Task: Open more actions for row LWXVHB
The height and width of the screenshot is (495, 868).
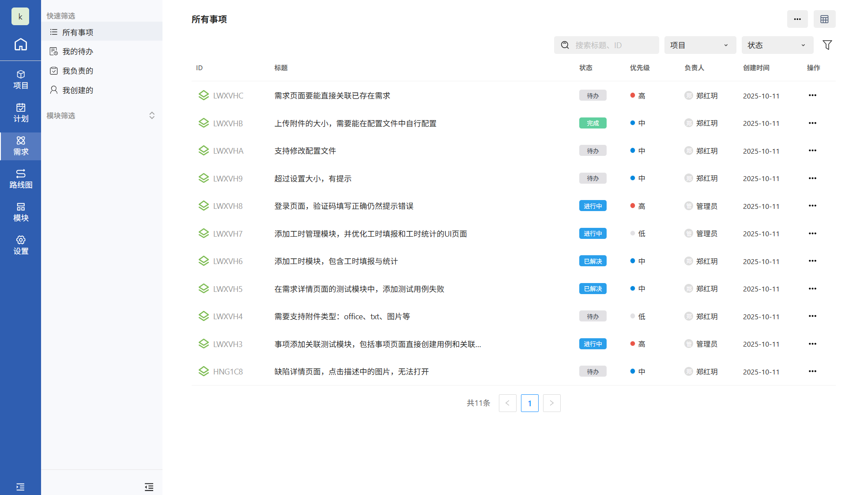Action: point(812,123)
